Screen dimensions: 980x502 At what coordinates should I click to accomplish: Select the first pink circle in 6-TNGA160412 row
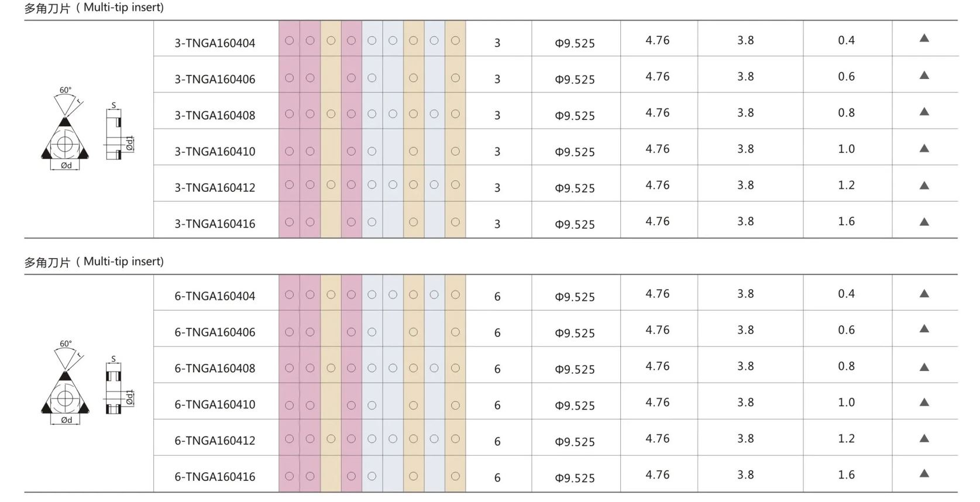[289, 439]
